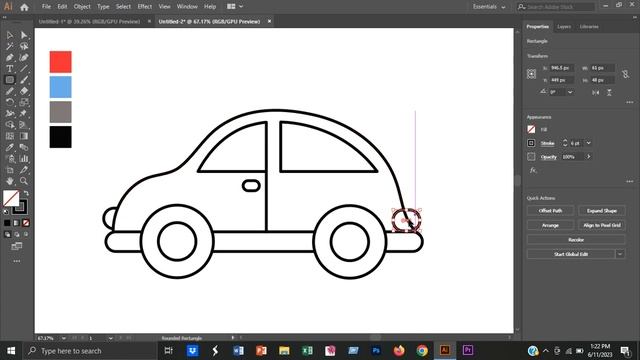Choose the Lasso tool
The height and width of the screenshot is (360, 640).
pos(24,47)
